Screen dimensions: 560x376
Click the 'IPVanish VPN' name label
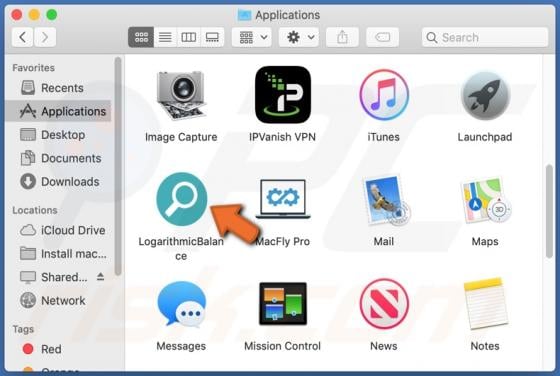pyautogui.click(x=282, y=137)
